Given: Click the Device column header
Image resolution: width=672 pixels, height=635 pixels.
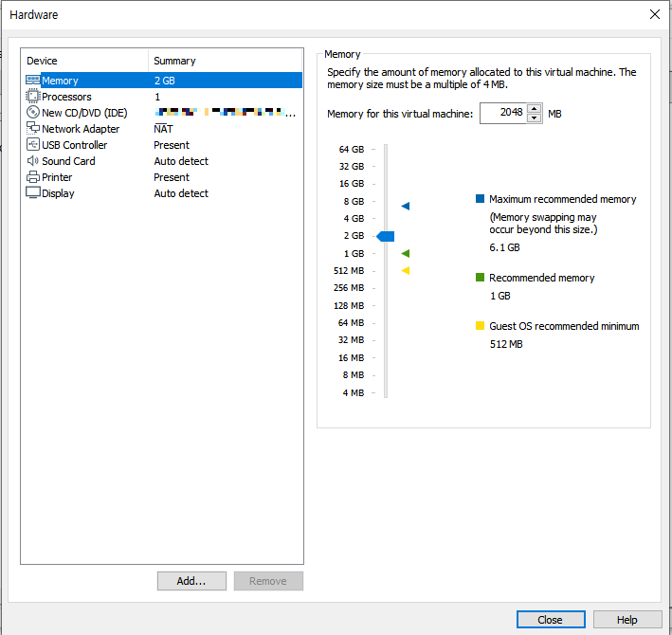Looking at the screenshot, I should [42, 61].
